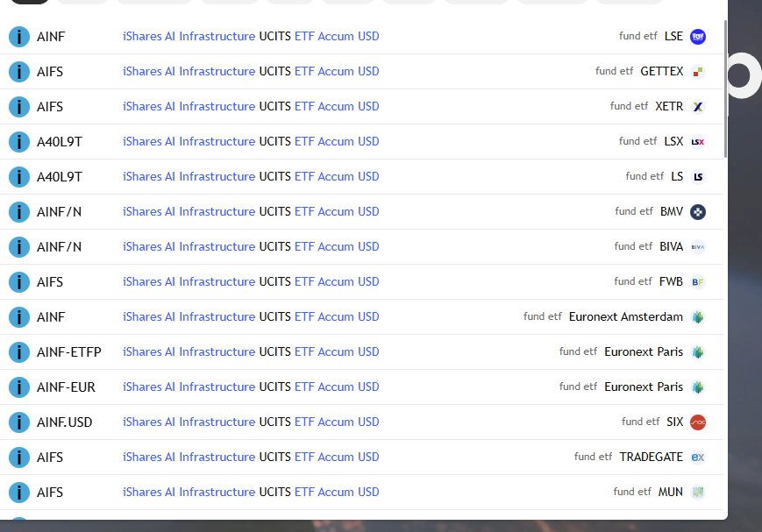The image size is (762, 532).
Task: Click the 'GETTEX' exchange name
Action: point(662,71)
